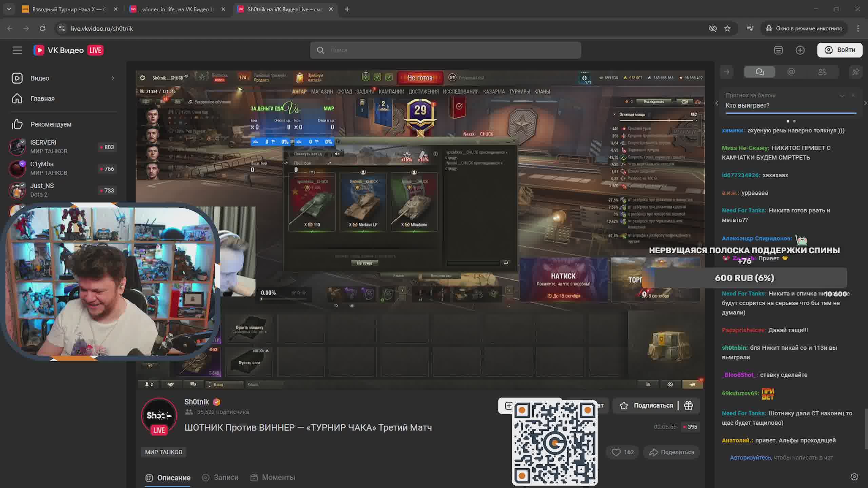Open the Описание tab

pyautogui.click(x=168, y=478)
